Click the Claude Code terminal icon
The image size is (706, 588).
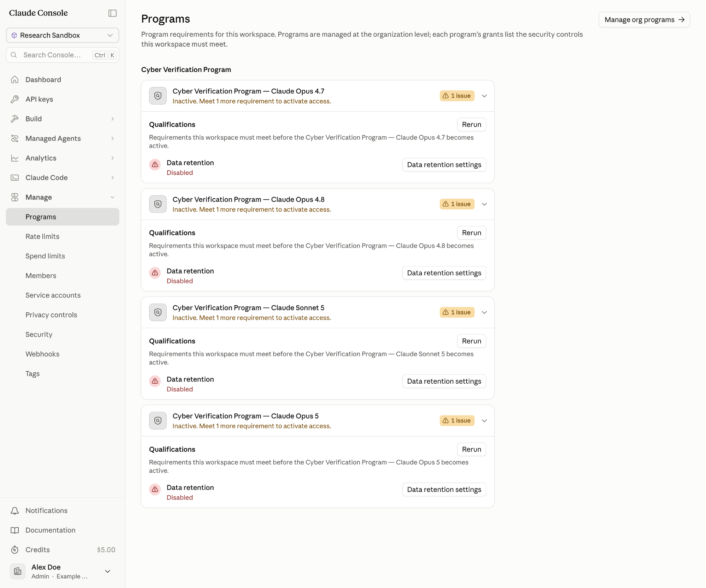(14, 178)
